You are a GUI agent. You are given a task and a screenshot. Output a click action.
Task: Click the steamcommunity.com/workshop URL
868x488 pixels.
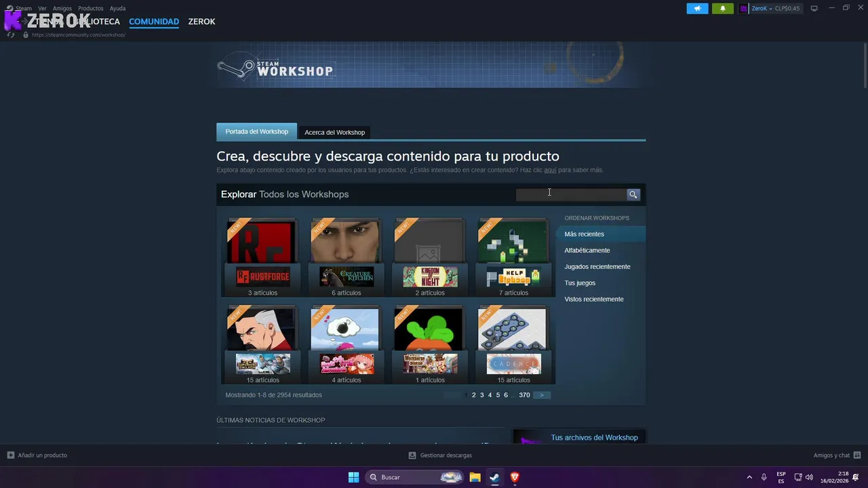click(x=79, y=35)
